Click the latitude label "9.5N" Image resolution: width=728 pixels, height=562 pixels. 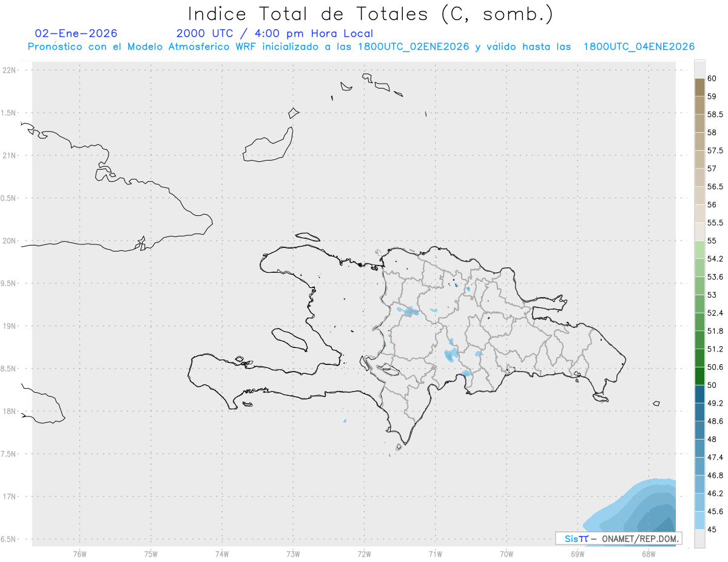[8, 283]
